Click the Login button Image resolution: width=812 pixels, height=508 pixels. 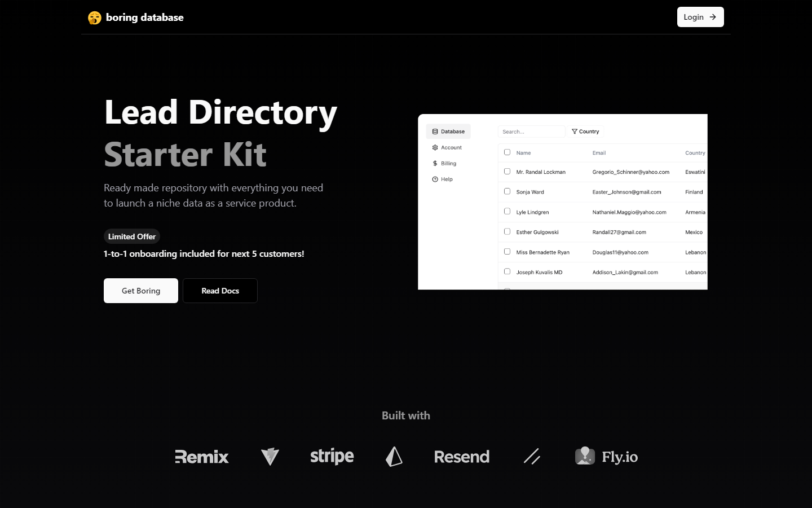tap(700, 17)
